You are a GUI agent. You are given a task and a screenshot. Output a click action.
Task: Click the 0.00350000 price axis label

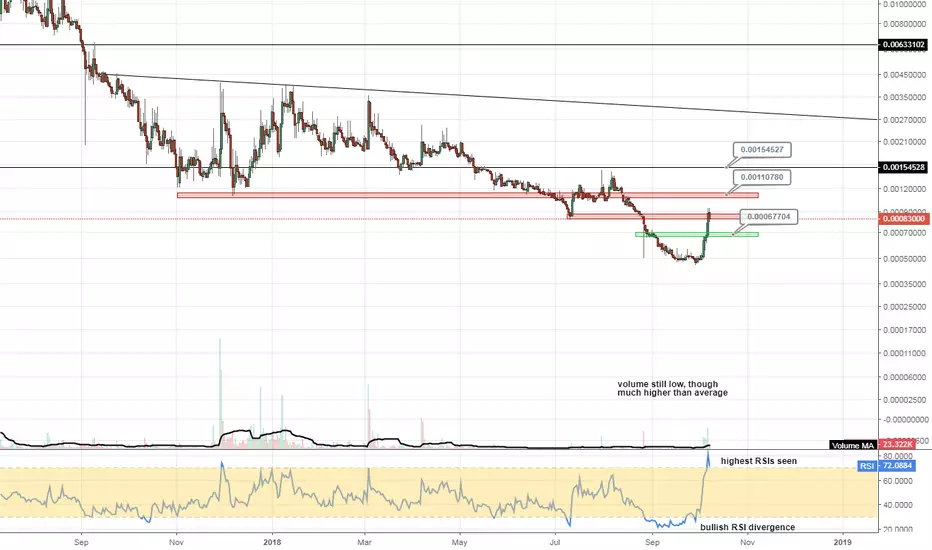coord(904,97)
